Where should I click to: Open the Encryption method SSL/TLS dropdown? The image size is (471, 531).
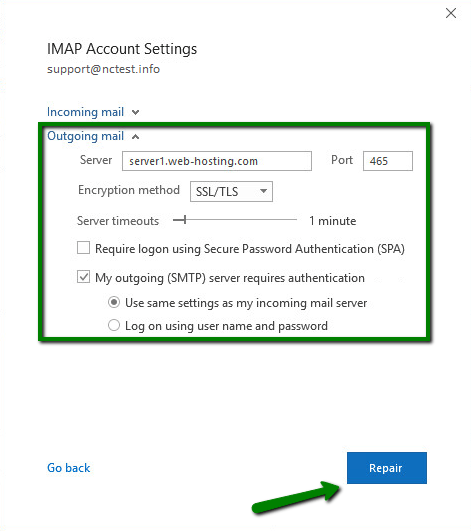click(231, 191)
